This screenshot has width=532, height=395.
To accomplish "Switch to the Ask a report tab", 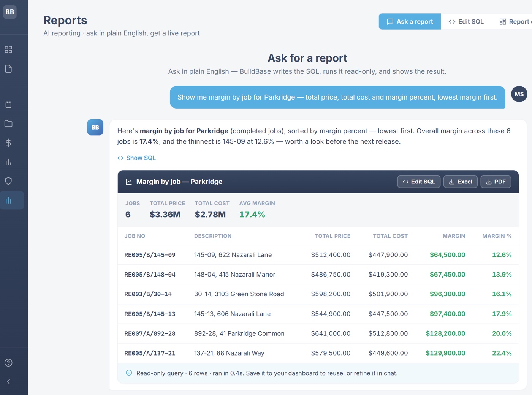I will (410, 22).
